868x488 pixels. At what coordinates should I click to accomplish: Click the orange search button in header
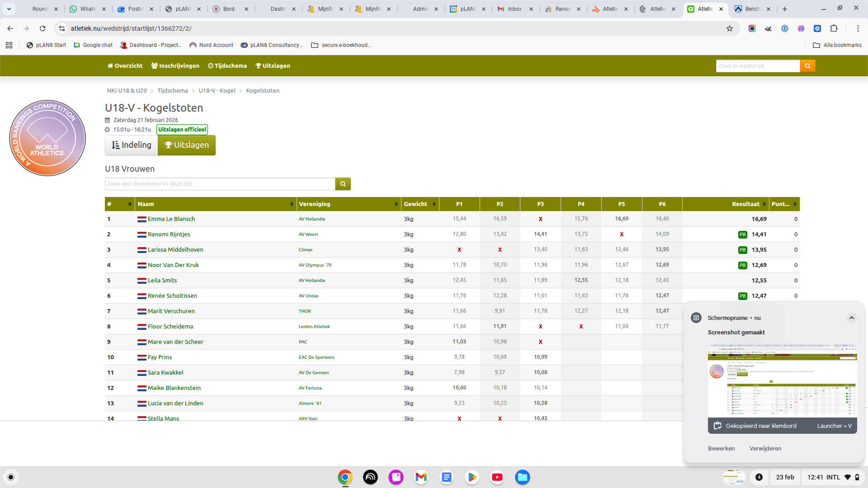(x=807, y=66)
